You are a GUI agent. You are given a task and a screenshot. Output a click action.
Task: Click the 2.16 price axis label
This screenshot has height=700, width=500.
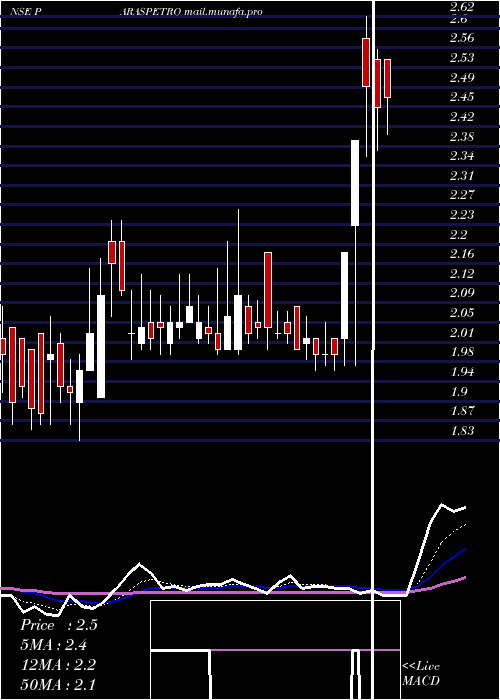462,254
